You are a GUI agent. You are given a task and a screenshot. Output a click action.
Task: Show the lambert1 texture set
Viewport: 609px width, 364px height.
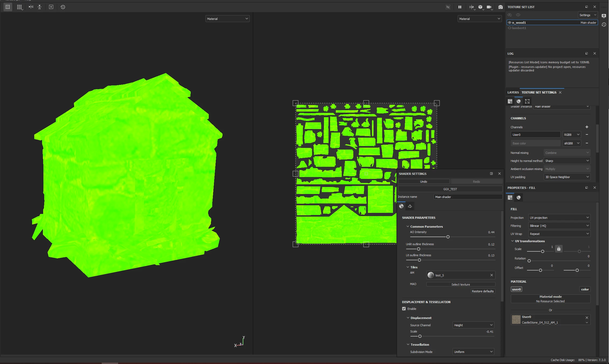(x=509, y=28)
